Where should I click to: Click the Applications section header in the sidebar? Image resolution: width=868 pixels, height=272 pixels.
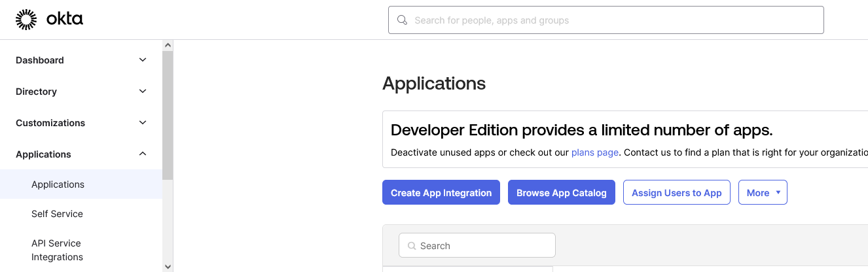[43, 154]
